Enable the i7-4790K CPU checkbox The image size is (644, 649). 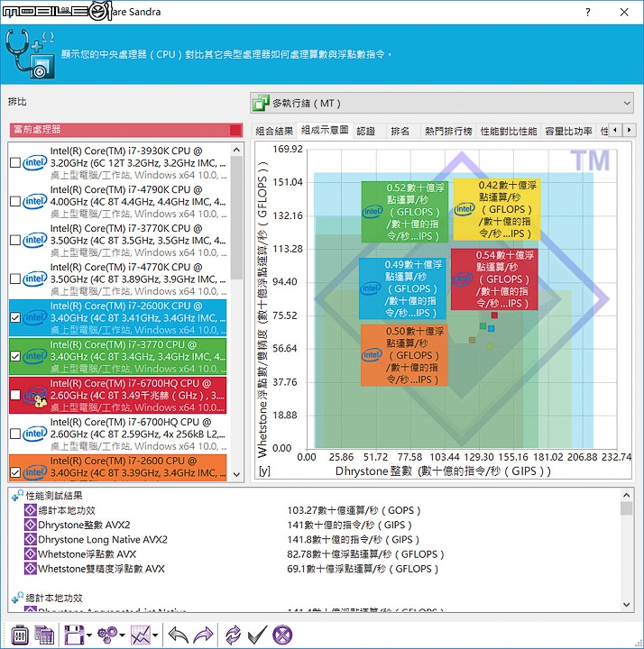coord(15,201)
